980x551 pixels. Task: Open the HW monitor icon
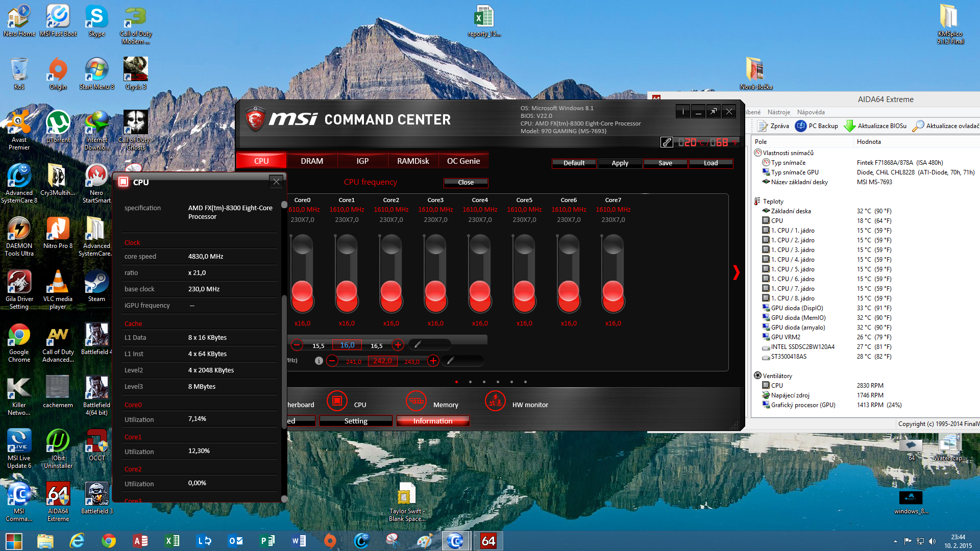495,401
